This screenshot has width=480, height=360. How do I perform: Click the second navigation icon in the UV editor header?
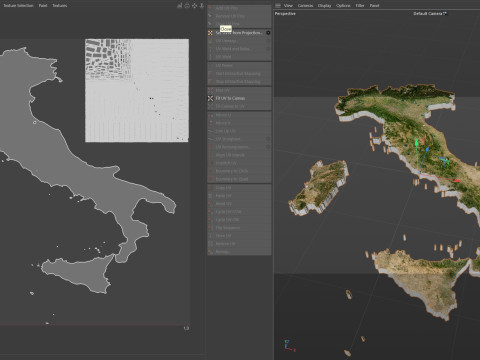coord(187,5)
